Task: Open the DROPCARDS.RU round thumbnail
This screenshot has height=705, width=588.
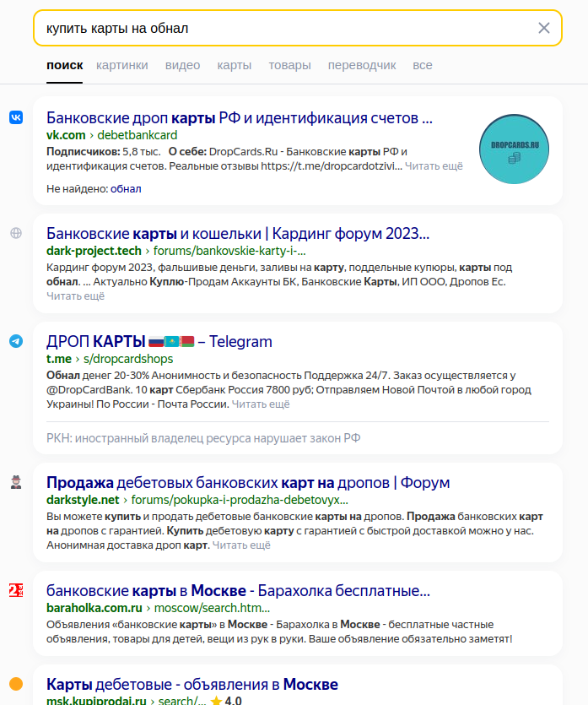Action: pyautogui.click(x=514, y=149)
